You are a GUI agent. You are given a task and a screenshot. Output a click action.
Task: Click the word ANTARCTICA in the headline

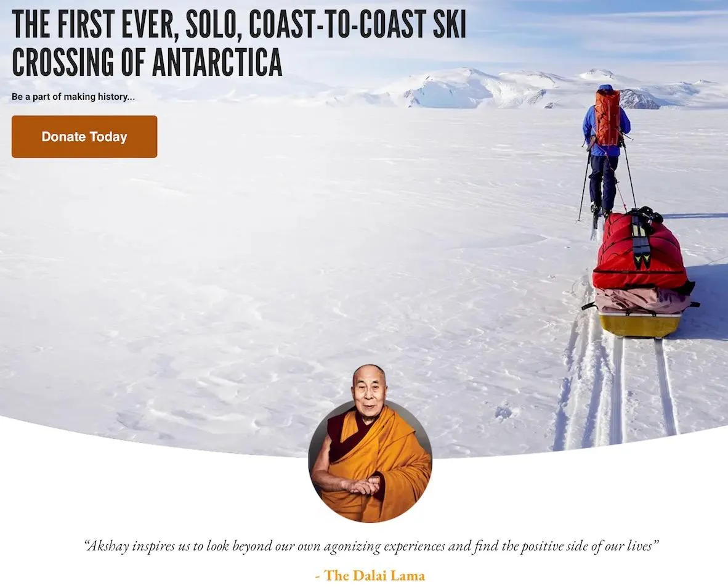217,62
